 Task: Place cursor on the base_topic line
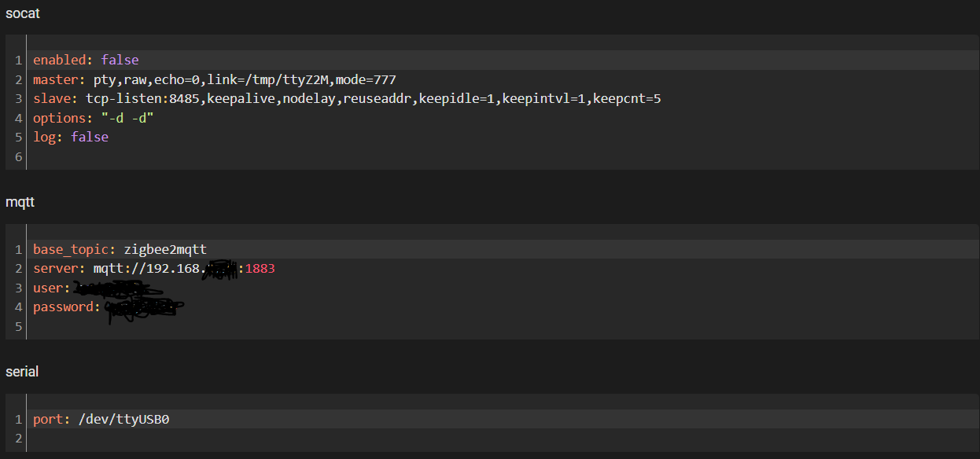pyautogui.click(x=120, y=250)
